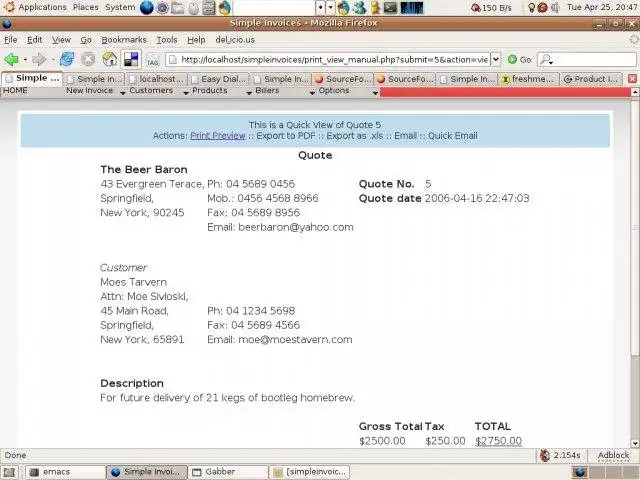Switch to the Product I tab
The height and width of the screenshot is (480, 640).
coord(591,79)
